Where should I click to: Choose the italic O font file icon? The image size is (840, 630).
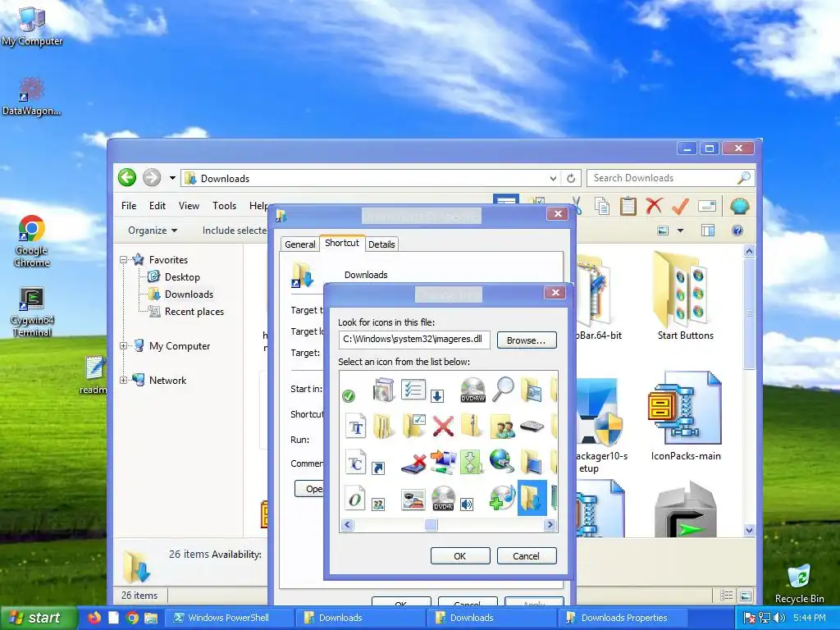(x=356, y=498)
